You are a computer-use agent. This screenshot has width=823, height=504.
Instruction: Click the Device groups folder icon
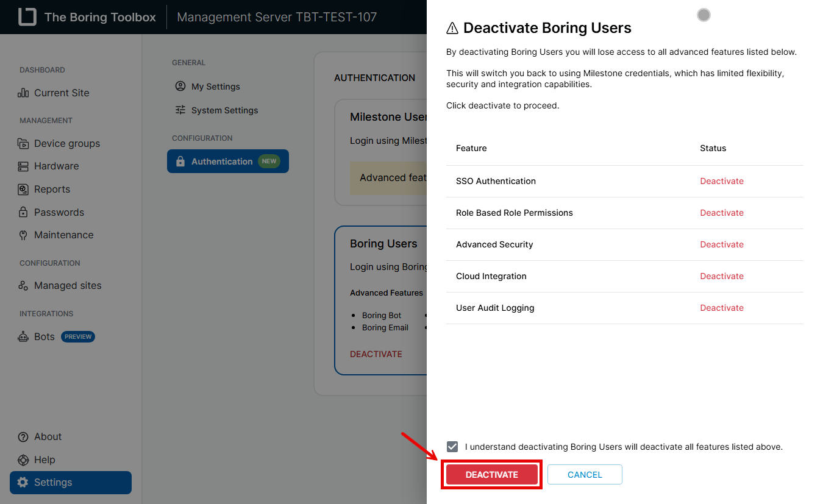23,144
